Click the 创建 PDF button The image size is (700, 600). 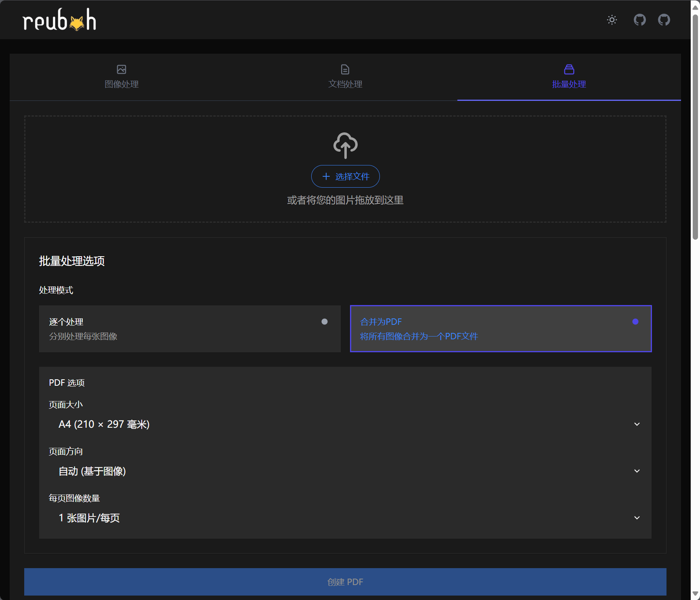coord(345,582)
